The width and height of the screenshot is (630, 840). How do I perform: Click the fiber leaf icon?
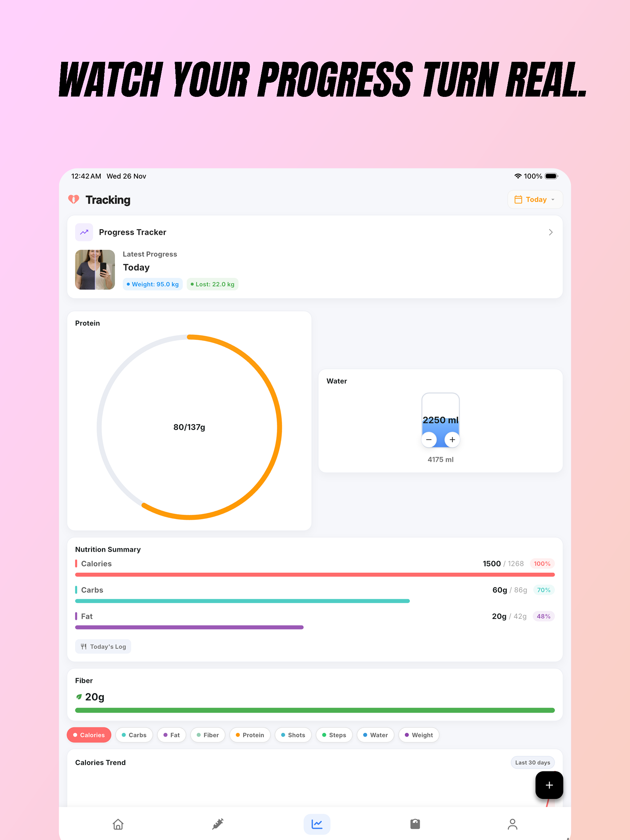[x=79, y=697]
